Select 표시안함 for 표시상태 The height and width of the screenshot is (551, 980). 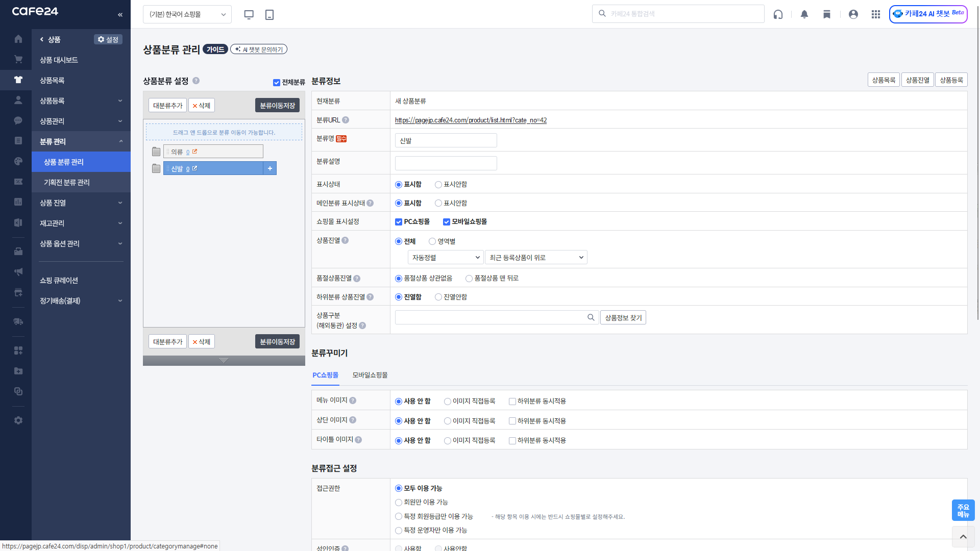[x=438, y=185]
